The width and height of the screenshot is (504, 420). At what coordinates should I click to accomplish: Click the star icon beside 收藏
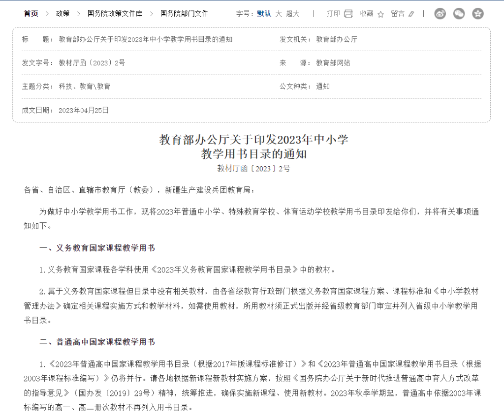click(380, 14)
